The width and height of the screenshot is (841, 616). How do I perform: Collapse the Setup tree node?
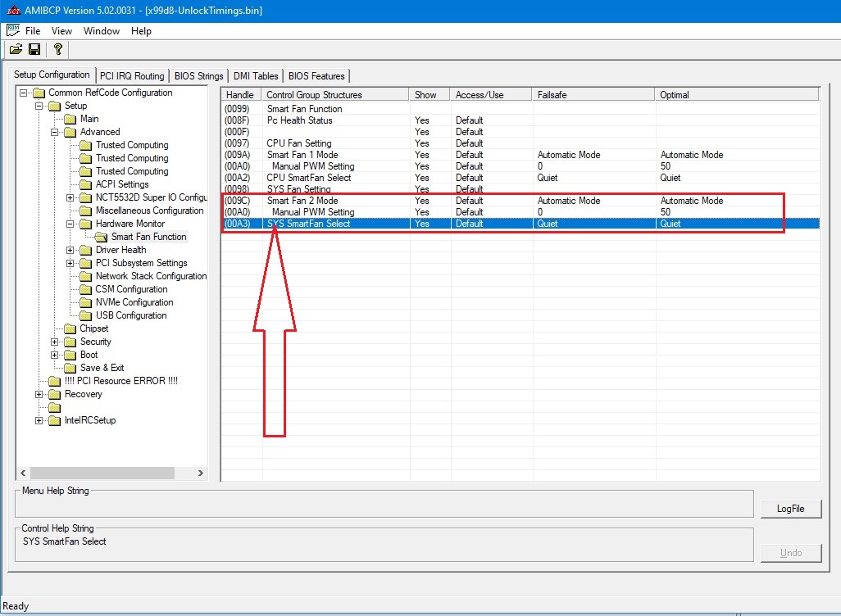pos(39,106)
